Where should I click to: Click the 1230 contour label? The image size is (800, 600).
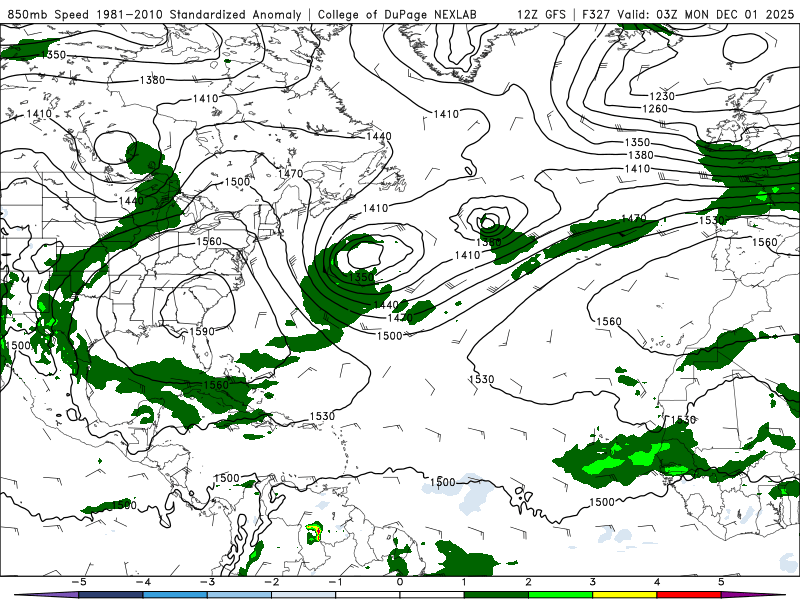coord(662,96)
